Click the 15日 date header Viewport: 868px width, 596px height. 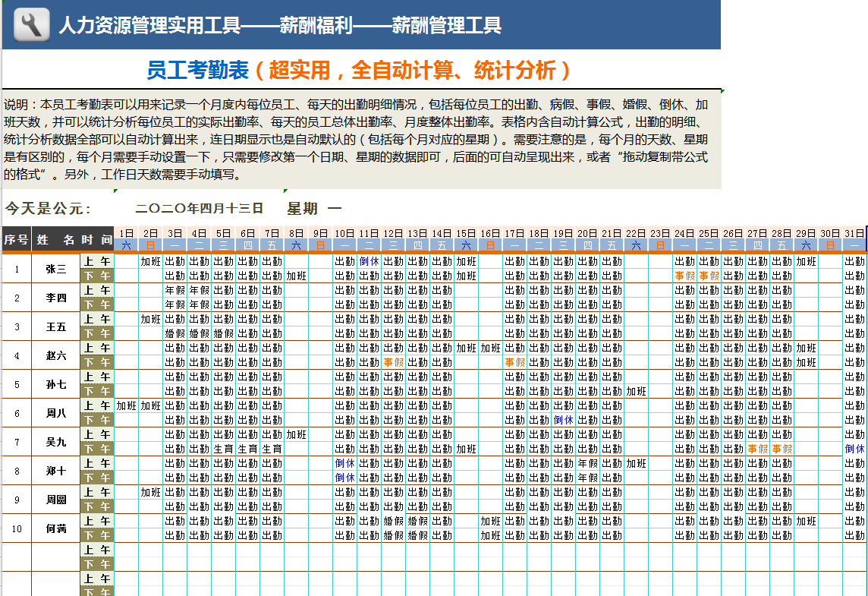coord(466,233)
